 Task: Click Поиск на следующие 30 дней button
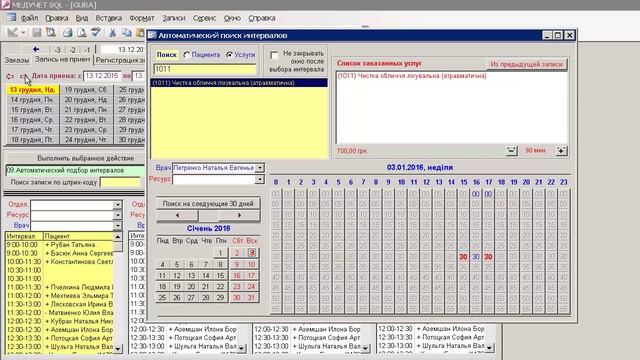click(x=208, y=203)
